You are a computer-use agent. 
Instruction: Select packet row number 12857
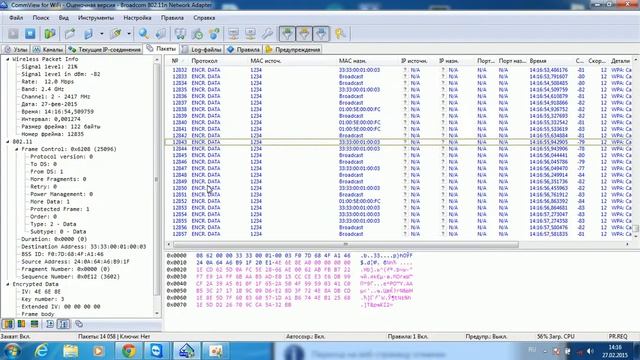click(x=399, y=234)
